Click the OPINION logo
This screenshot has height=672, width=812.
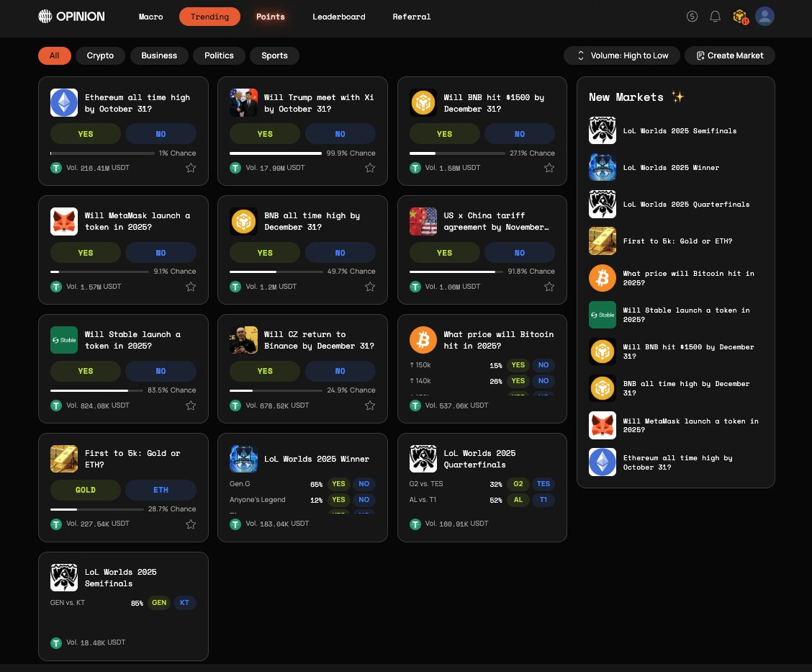click(71, 17)
